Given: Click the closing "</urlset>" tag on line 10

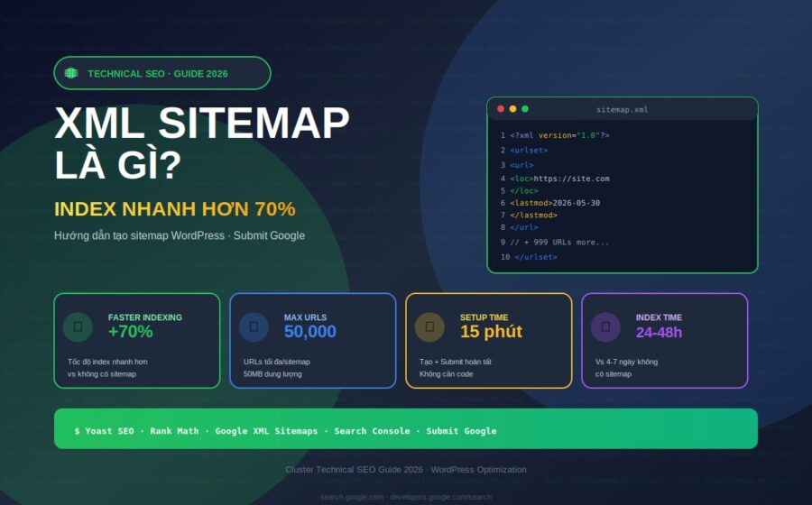Looking at the screenshot, I should pos(536,257).
